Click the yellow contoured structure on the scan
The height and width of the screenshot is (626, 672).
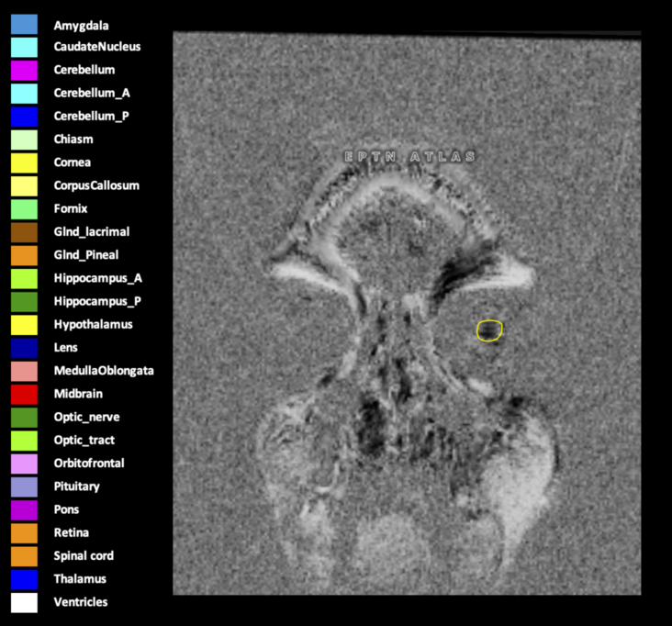pyautogui.click(x=489, y=330)
